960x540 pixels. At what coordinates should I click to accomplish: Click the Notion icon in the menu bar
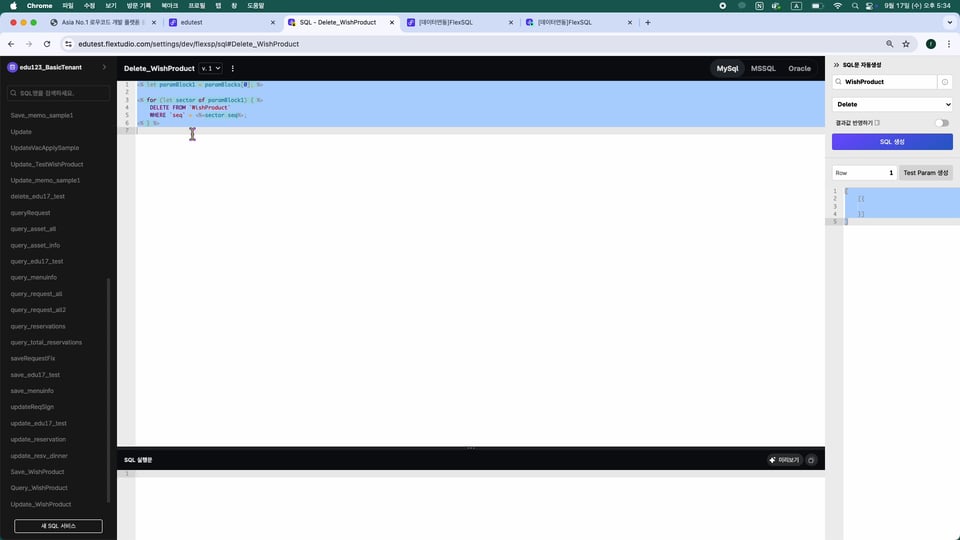759,6
